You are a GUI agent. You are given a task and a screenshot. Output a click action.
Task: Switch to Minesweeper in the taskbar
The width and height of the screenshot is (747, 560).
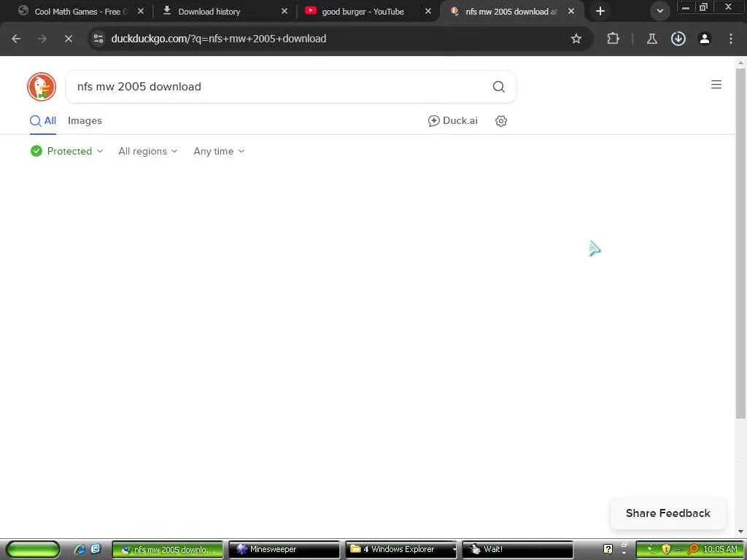[x=284, y=550]
